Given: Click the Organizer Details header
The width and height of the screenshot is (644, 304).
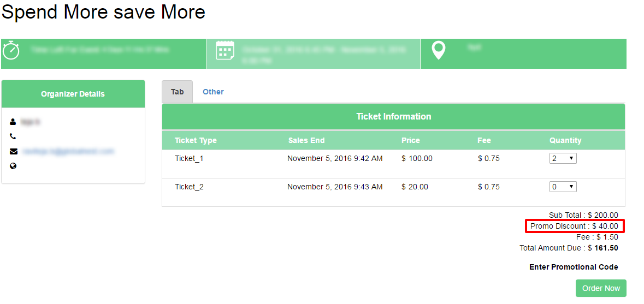Looking at the screenshot, I should [x=73, y=94].
